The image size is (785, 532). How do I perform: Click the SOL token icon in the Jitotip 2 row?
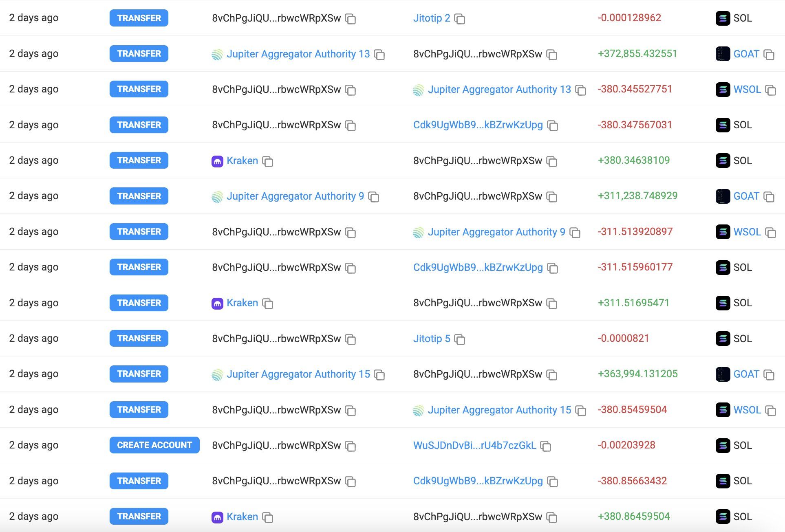(x=723, y=18)
